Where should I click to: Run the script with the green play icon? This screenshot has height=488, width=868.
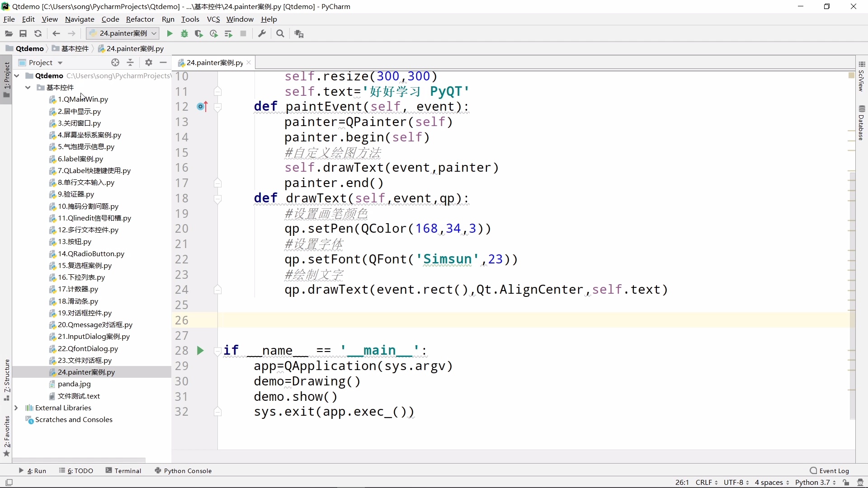tap(169, 33)
